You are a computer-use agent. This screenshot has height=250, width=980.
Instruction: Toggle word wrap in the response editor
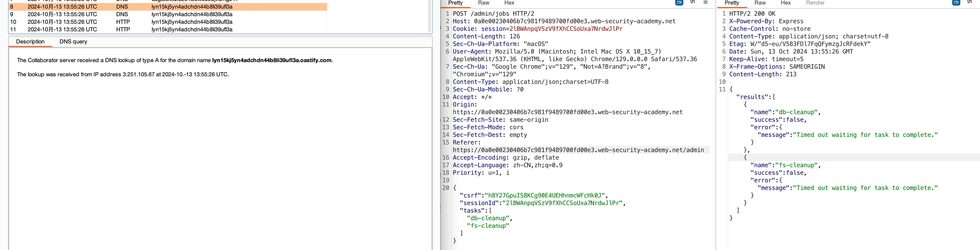[x=956, y=3]
